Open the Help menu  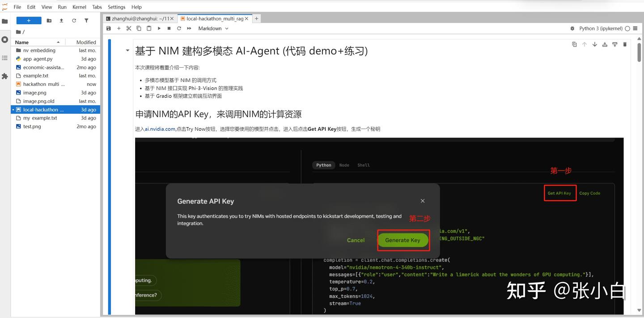coord(136,7)
